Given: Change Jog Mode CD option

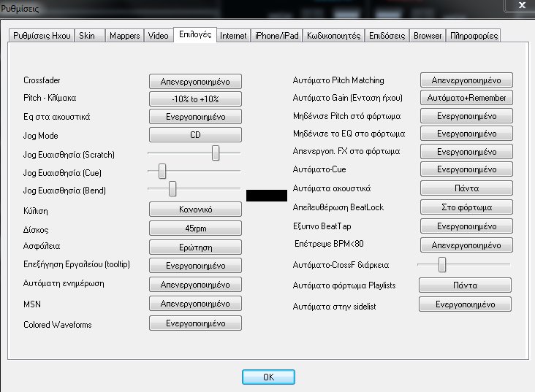Looking at the screenshot, I should [195, 135].
